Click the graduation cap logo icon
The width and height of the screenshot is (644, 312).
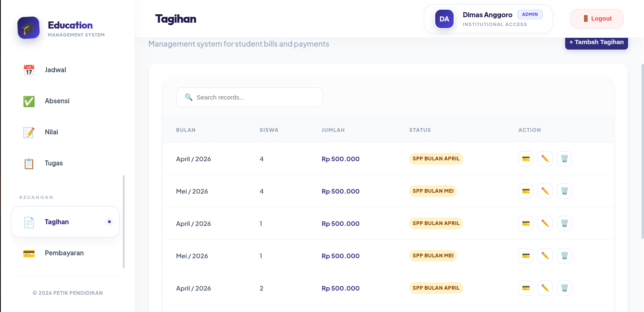[x=29, y=28]
